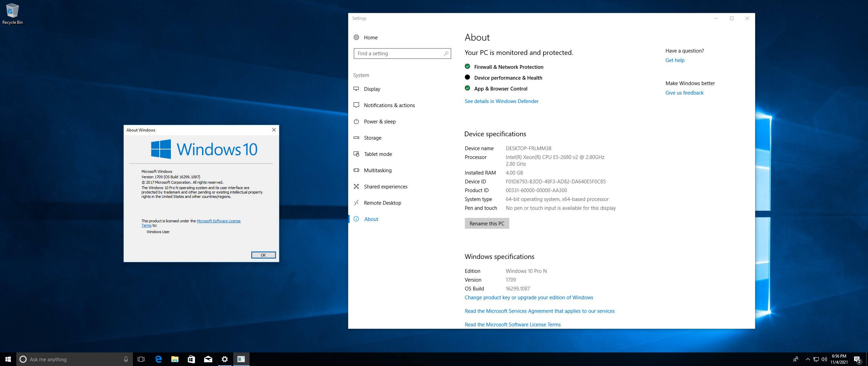
Task: Close the About Windows dialog
Action: [x=274, y=130]
